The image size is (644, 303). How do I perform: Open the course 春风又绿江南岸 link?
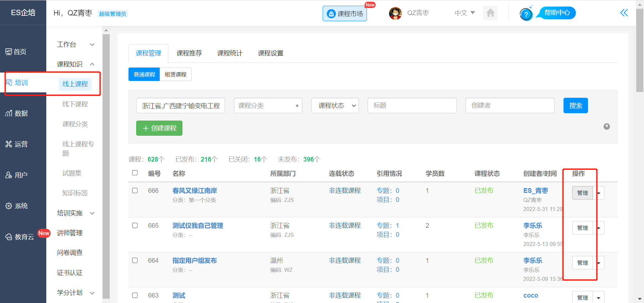[195, 191]
